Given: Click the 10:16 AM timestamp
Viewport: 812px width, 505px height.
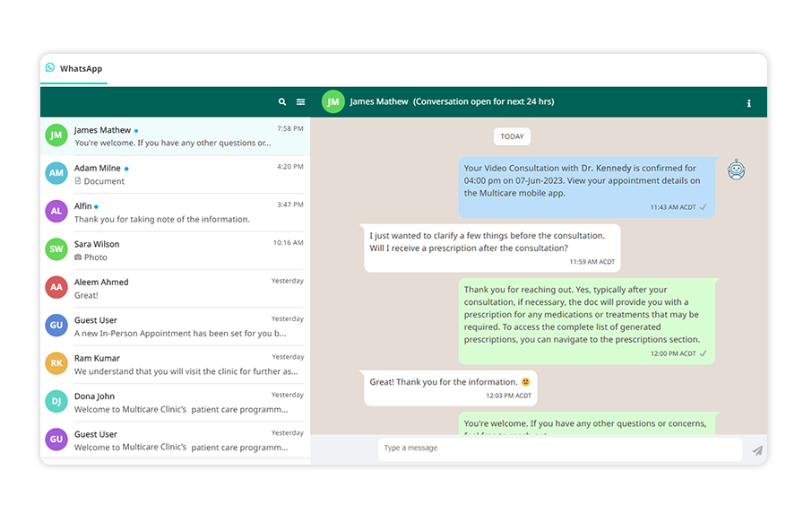Looking at the screenshot, I should [x=289, y=242].
